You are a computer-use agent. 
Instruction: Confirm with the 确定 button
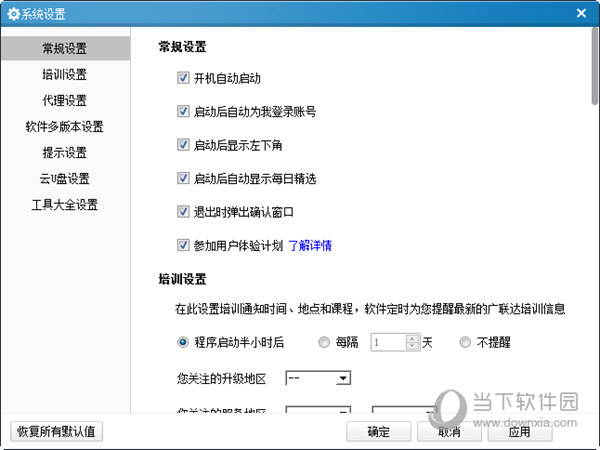tap(379, 432)
